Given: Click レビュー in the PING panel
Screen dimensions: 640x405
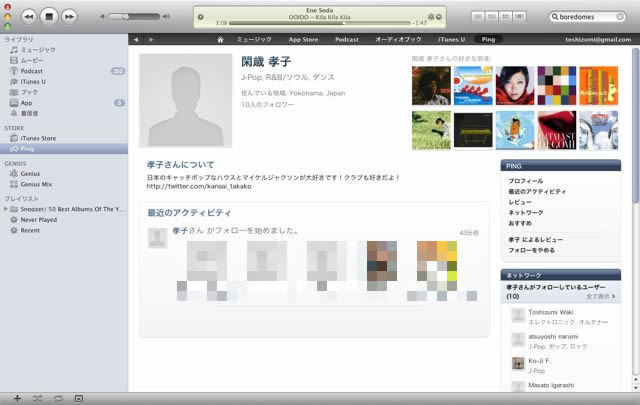Looking at the screenshot, I should (x=520, y=202).
